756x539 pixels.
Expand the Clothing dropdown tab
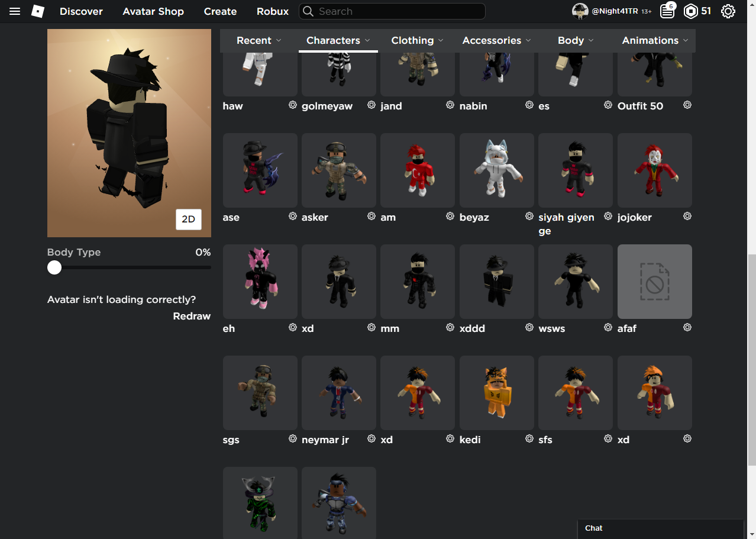pyautogui.click(x=417, y=40)
